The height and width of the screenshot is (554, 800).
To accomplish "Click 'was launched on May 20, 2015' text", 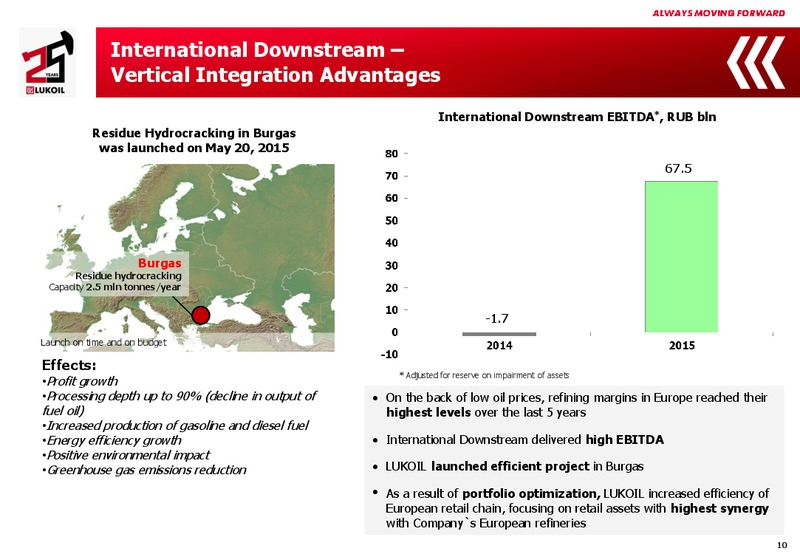I will click(x=194, y=148).
